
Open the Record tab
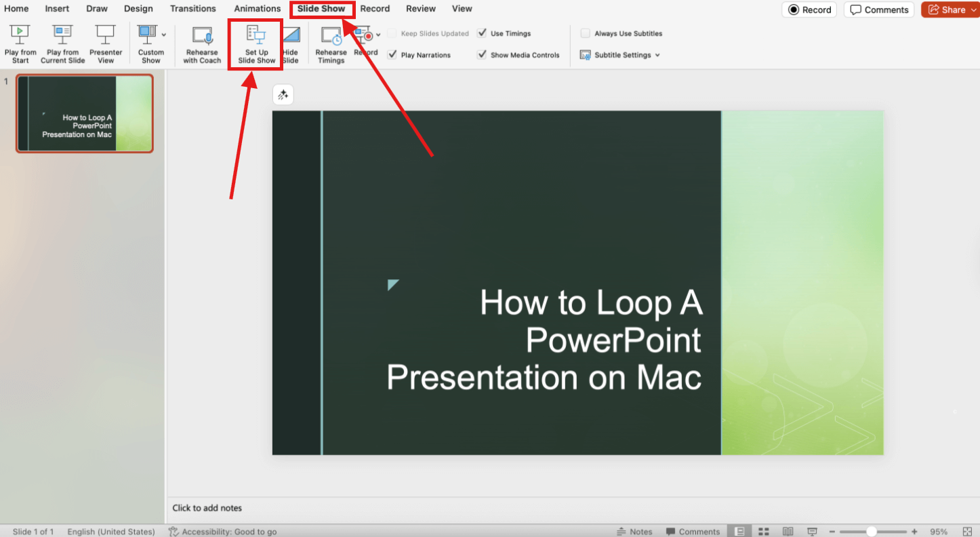point(375,9)
